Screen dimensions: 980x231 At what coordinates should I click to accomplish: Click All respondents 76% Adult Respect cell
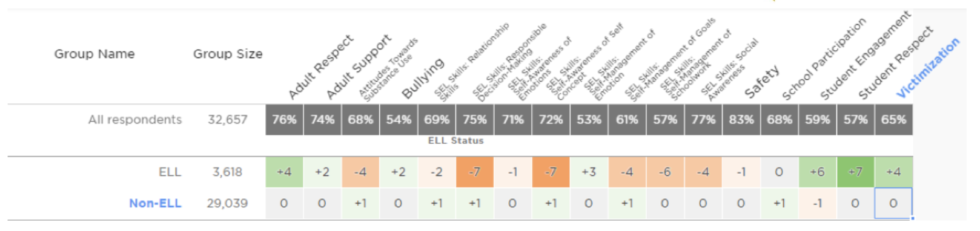(x=284, y=120)
